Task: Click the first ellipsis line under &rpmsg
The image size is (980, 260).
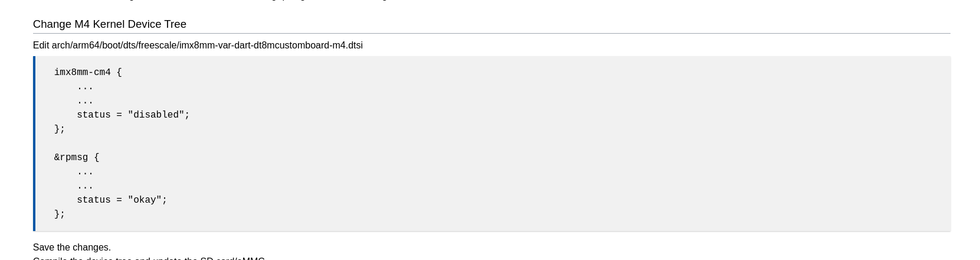Action: tap(85, 172)
